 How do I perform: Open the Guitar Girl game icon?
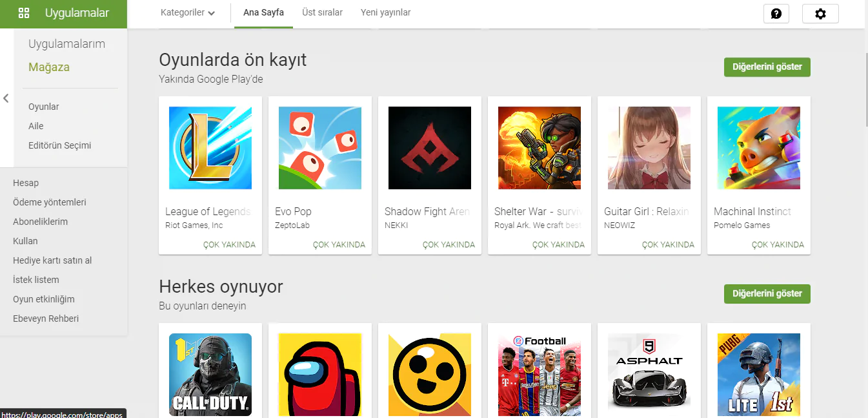tap(649, 148)
